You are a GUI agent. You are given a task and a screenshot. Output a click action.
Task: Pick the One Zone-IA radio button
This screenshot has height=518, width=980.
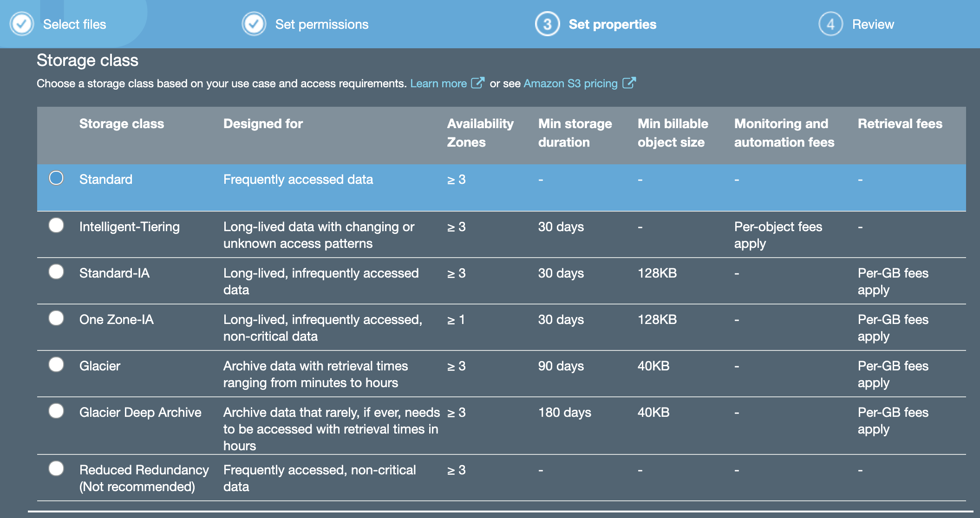(56, 318)
